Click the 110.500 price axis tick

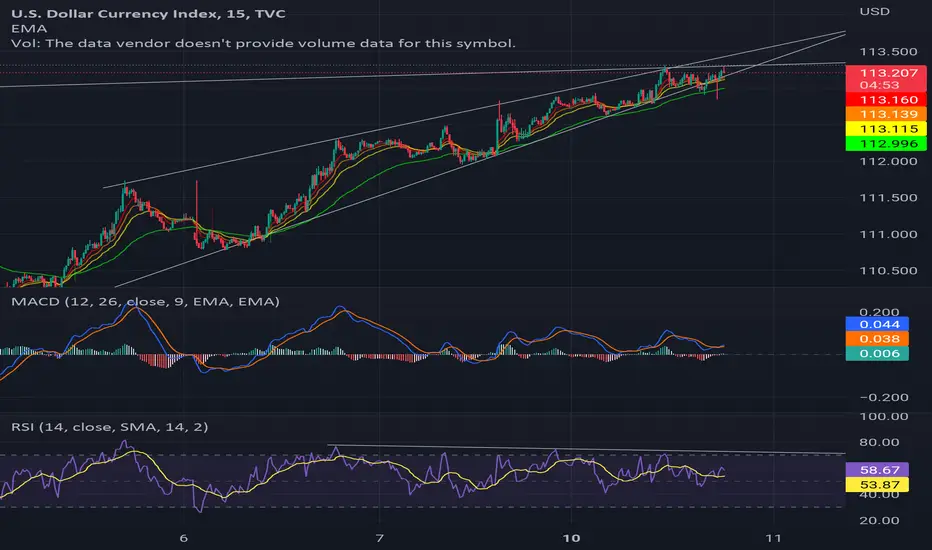(x=888, y=271)
